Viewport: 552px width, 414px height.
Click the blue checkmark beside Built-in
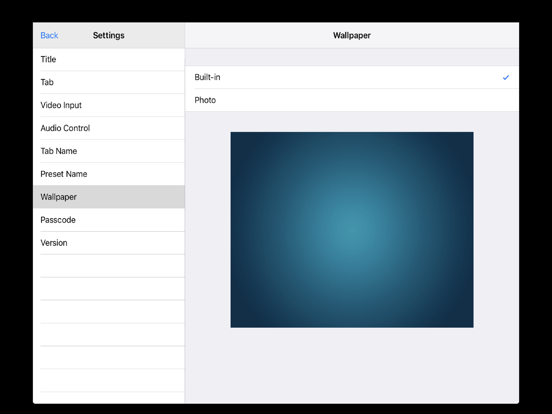click(506, 77)
